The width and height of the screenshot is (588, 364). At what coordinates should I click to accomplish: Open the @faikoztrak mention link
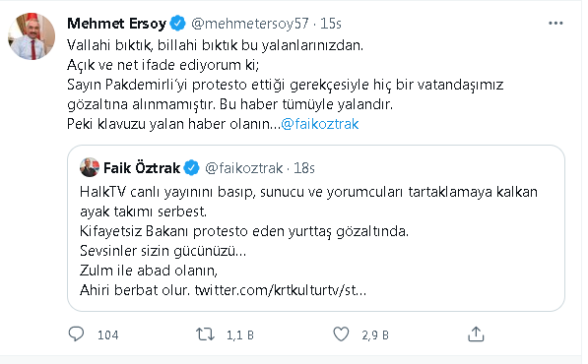(319, 124)
